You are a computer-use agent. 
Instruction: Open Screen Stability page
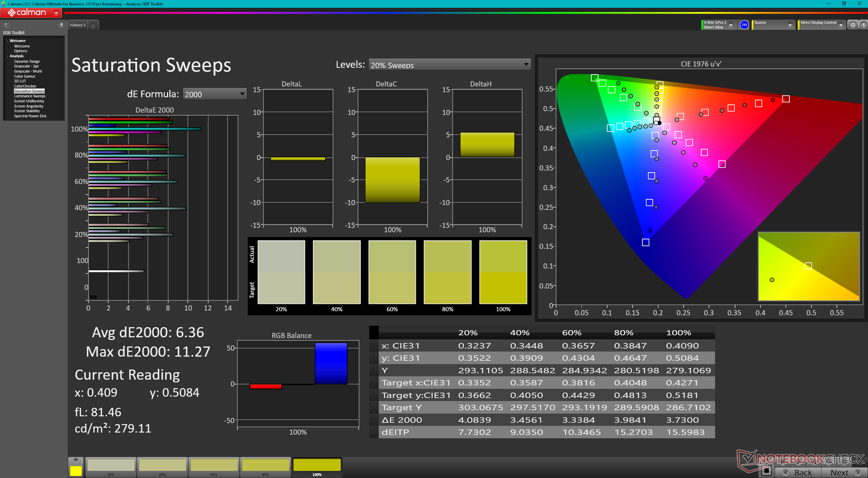(27, 111)
